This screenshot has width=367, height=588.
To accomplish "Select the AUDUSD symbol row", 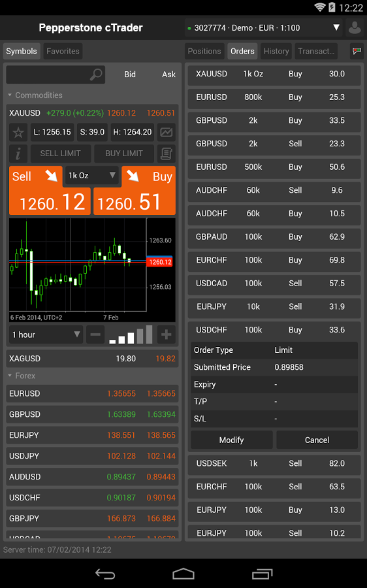I will (92, 477).
